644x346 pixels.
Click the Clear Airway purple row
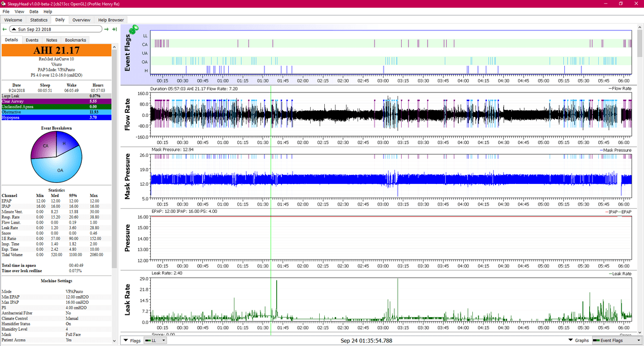coord(56,101)
